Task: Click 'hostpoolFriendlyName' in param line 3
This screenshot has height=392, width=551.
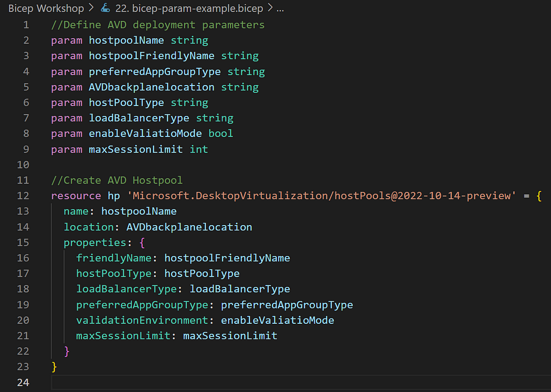Action: pyautogui.click(x=152, y=56)
